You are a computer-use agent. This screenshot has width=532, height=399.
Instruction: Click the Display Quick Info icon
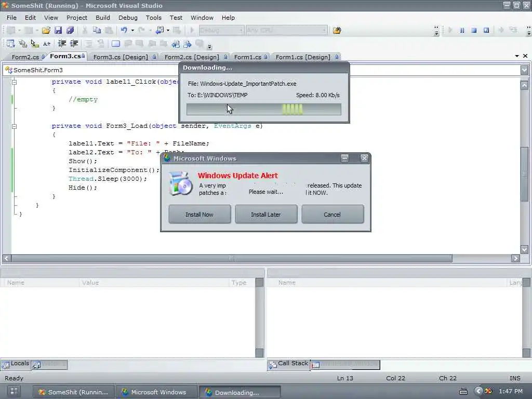[35, 44]
